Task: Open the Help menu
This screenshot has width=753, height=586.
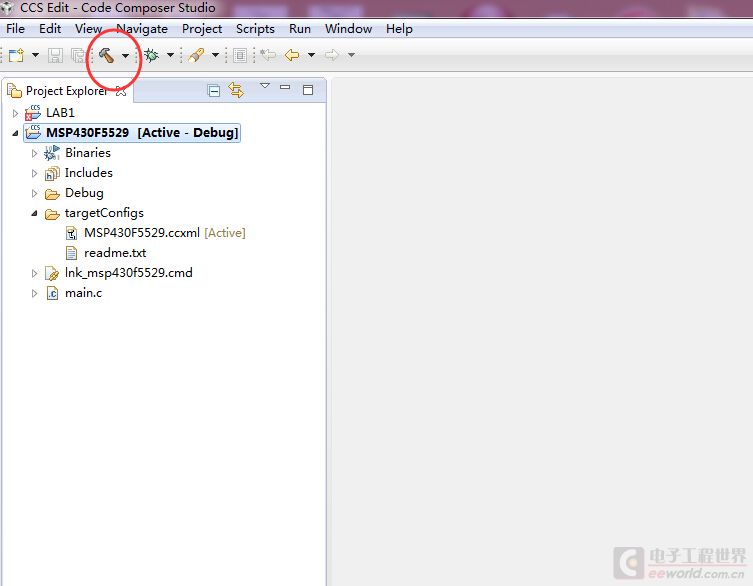Action: (x=399, y=29)
